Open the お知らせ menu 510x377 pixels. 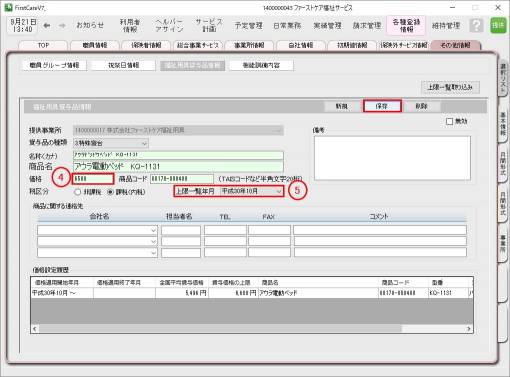[90, 25]
